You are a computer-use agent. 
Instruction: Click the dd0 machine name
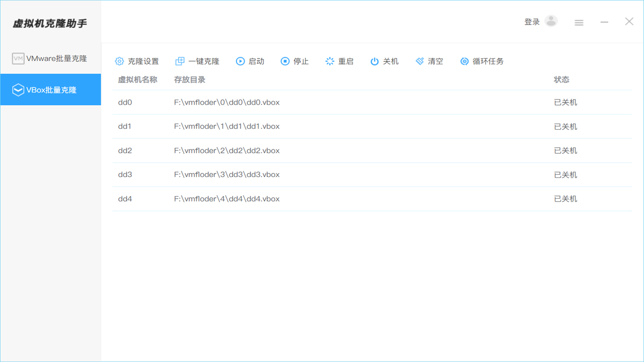tap(124, 102)
